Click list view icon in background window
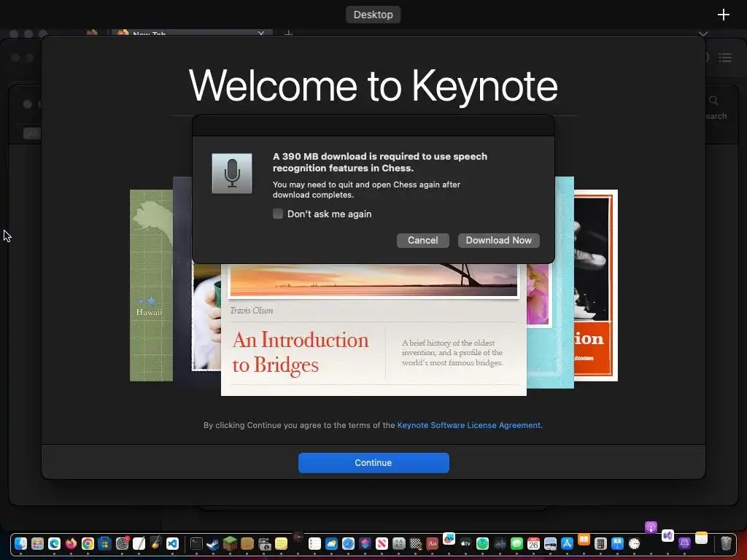The width and height of the screenshot is (747, 560). click(725, 58)
